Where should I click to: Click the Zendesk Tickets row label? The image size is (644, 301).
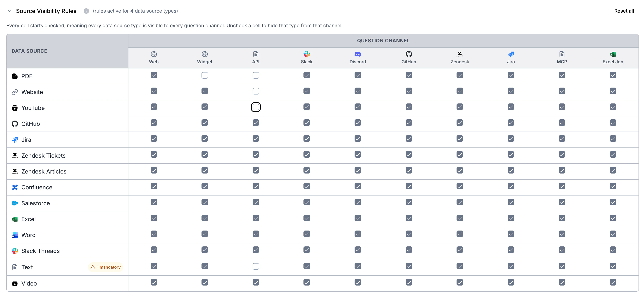pyautogui.click(x=44, y=156)
